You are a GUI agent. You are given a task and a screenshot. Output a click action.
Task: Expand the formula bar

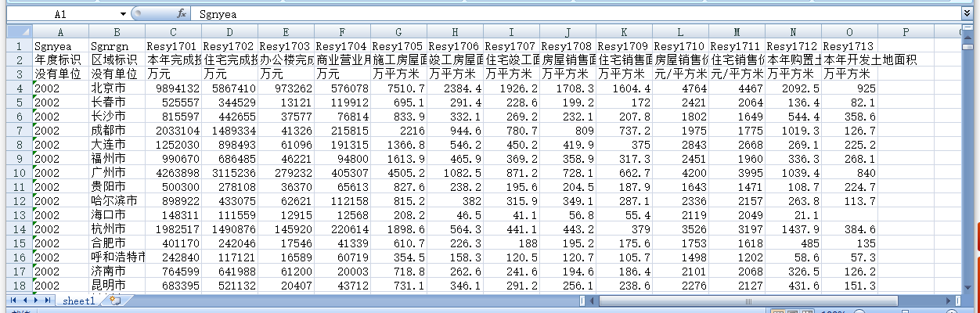tap(967, 13)
